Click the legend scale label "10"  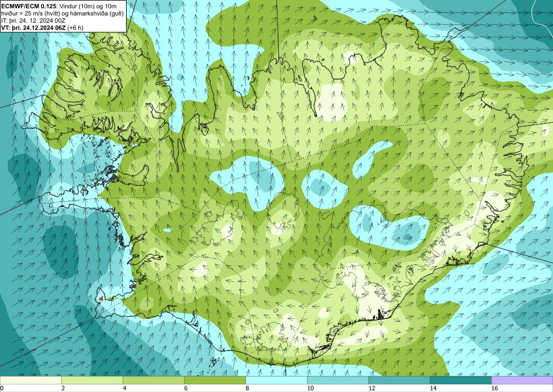pos(310,389)
